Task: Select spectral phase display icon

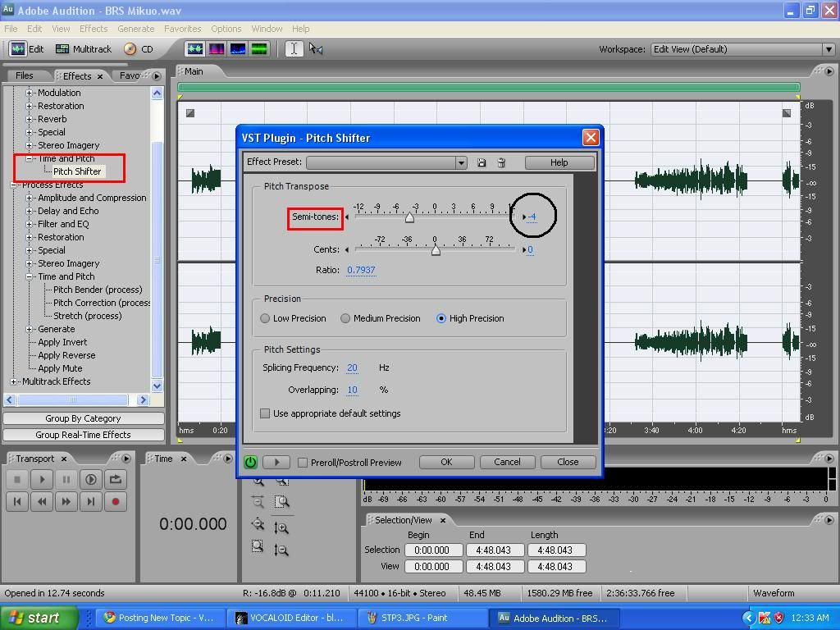Action: click(x=258, y=48)
